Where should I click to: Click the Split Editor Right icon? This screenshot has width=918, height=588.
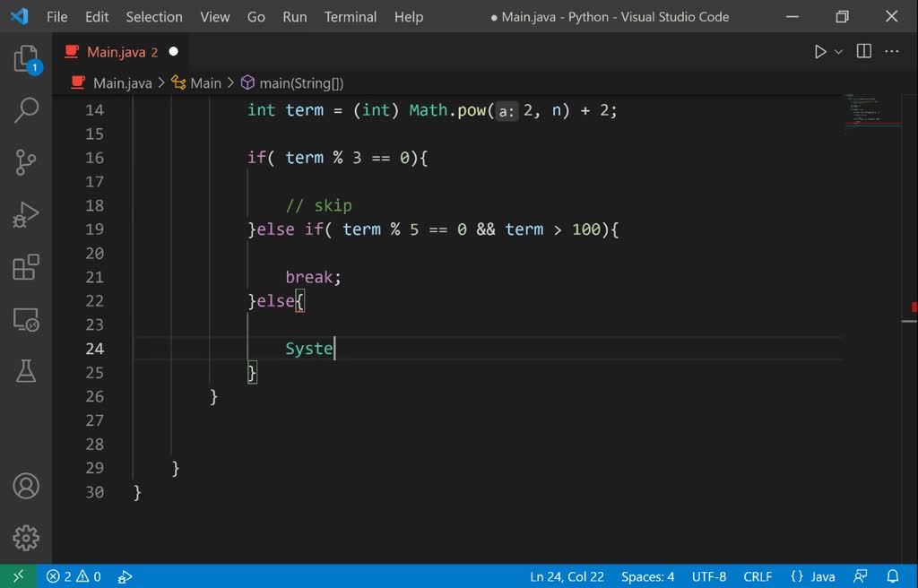tap(864, 52)
